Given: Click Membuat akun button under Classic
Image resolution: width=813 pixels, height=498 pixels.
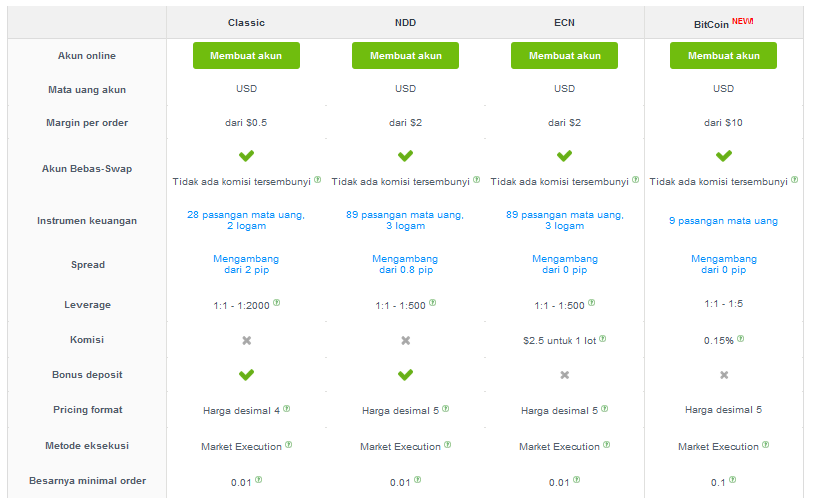Looking at the screenshot, I should tap(246, 56).
